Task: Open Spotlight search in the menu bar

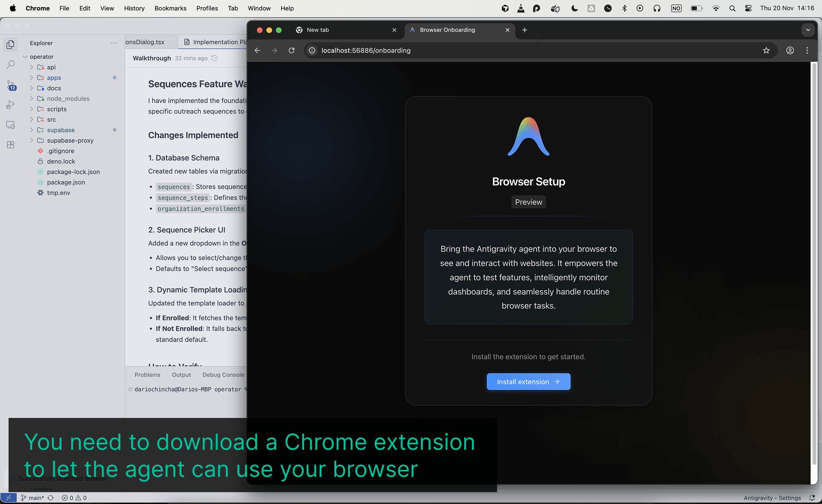Action: 733,8
